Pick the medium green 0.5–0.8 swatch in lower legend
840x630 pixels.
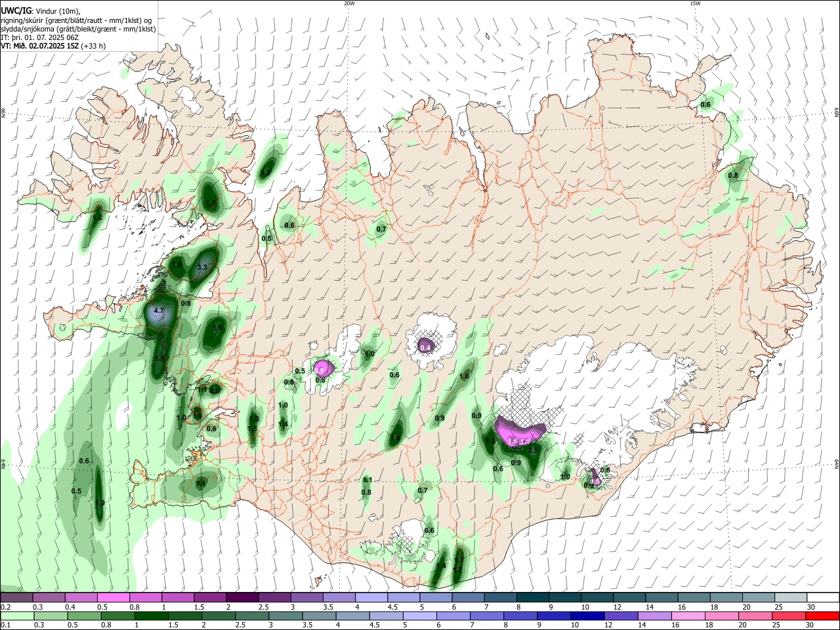[x=84, y=616]
